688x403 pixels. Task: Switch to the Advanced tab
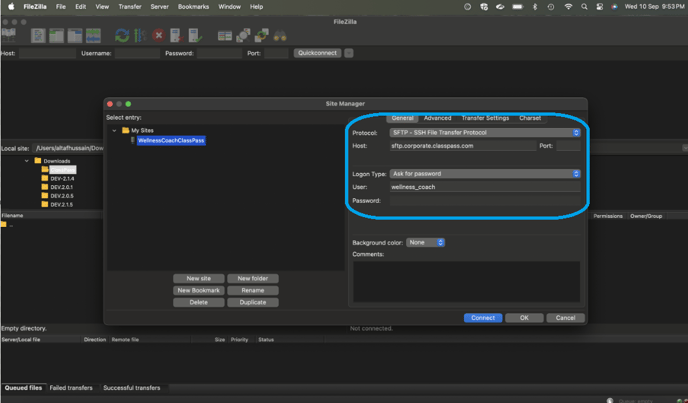tap(437, 118)
